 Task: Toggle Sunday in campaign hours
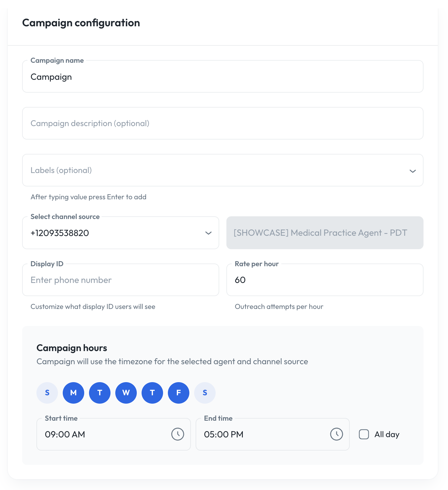pos(47,393)
